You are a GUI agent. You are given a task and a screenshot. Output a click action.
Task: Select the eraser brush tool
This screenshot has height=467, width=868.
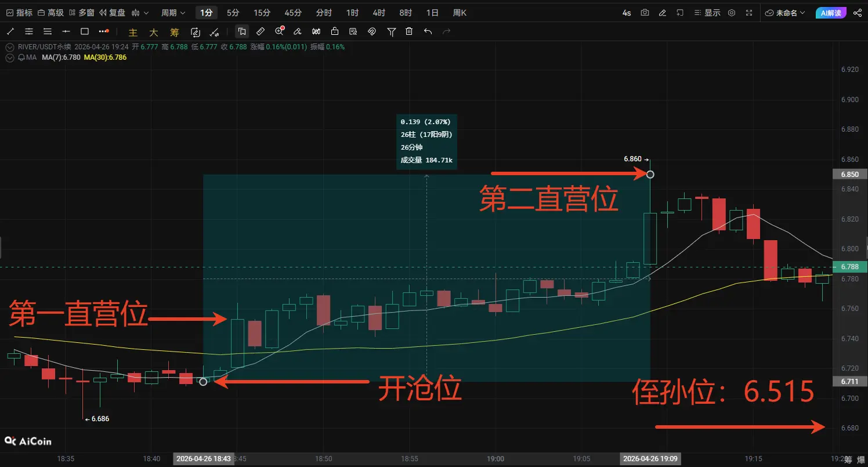coord(298,31)
